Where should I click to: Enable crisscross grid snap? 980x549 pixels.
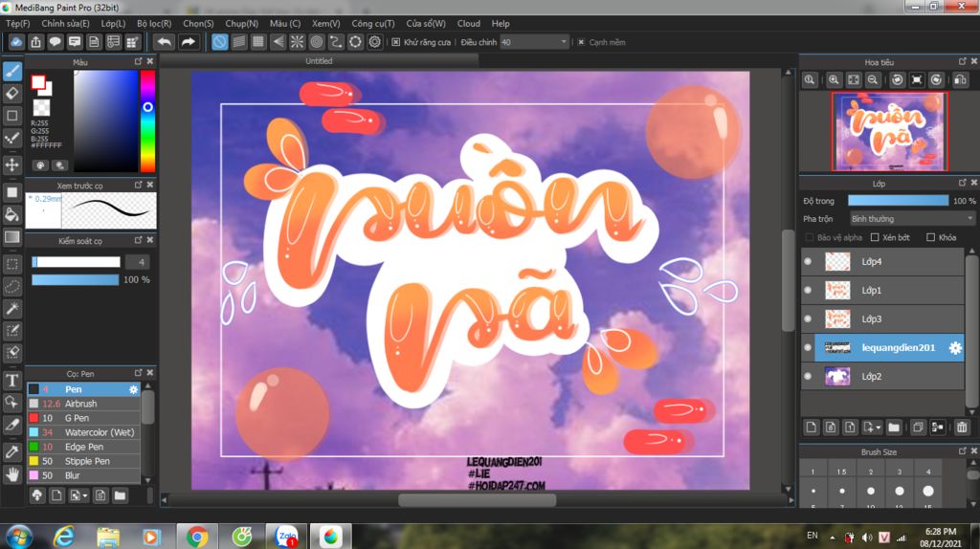pyautogui.click(x=258, y=42)
